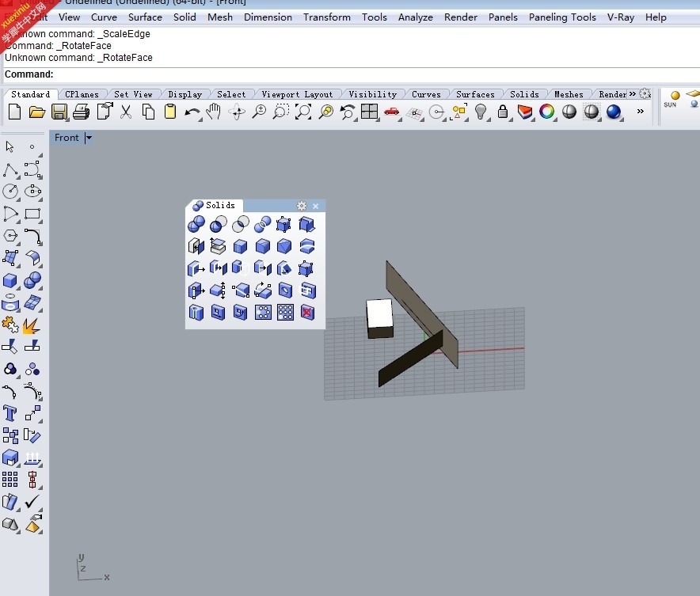Open the Help menu

pyautogui.click(x=656, y=17)
